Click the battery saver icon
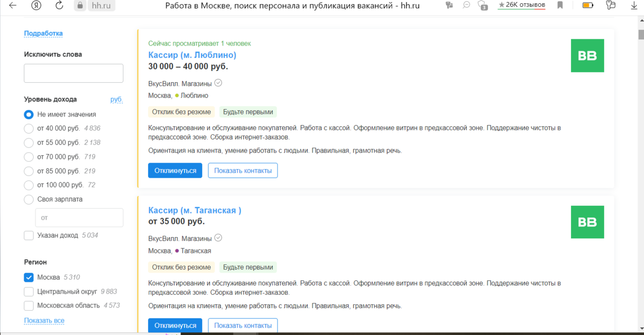This screenshot has height=335, width=644. click(x=588, y=6)
